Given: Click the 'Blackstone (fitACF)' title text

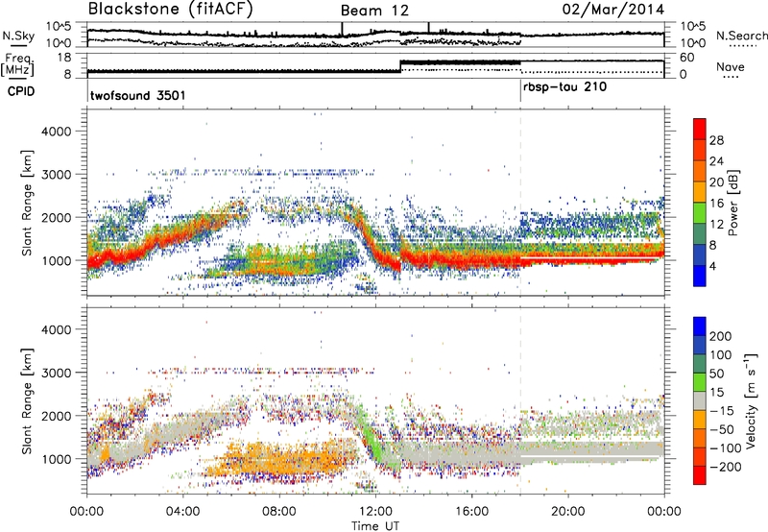Looking at the screenshot, I should 171,10.
